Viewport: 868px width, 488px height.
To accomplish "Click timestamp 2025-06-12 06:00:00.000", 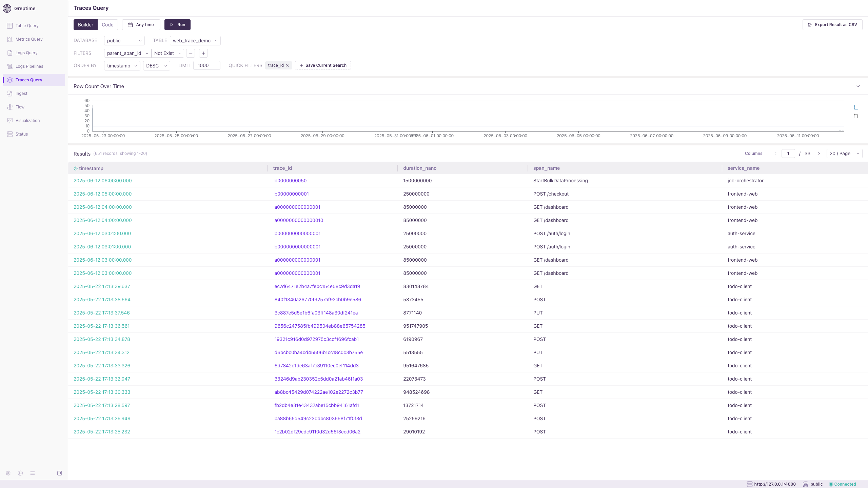I will tap(102, 181).
